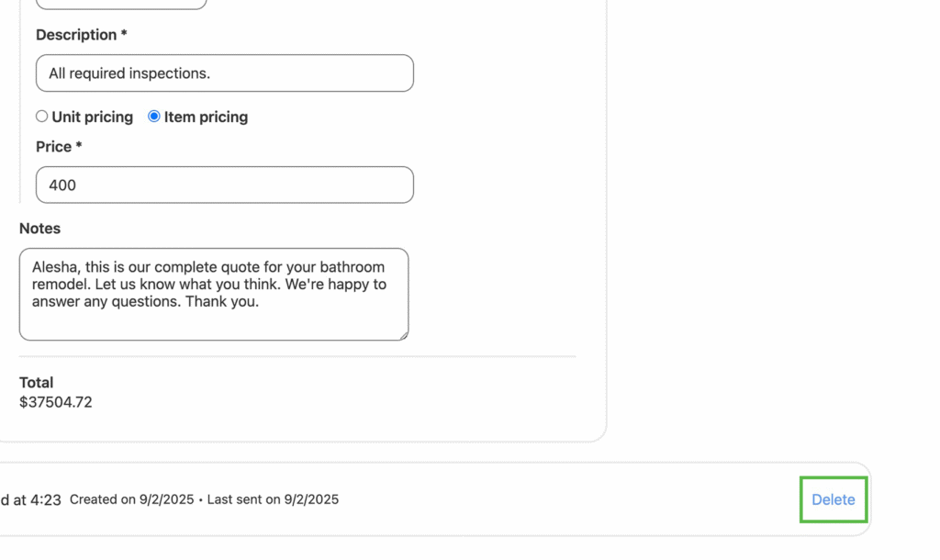Viewport: 940px width, 560px height.
Task: Click the partially visible field above Description
Action: click(121, 4)
